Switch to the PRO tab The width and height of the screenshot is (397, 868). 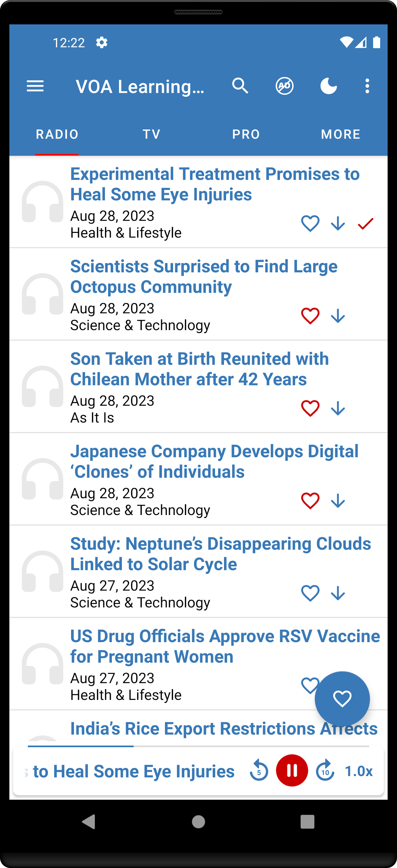246,134
